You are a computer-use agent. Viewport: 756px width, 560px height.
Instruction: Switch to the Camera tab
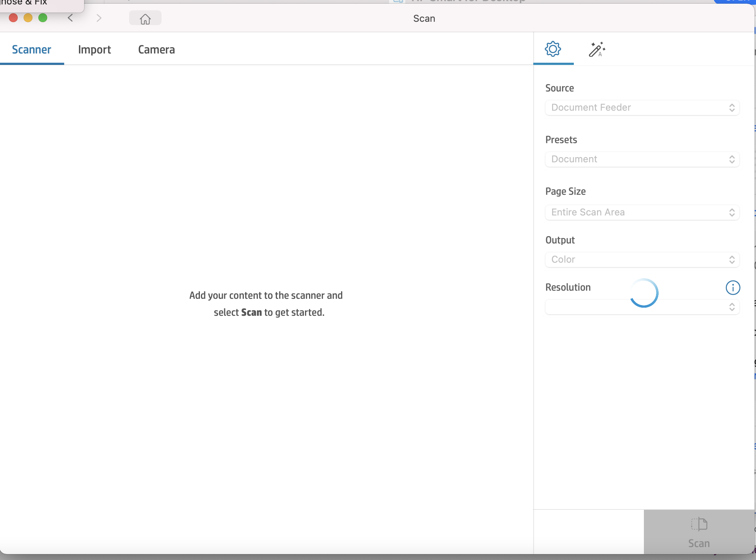click(x=156, y=49)
